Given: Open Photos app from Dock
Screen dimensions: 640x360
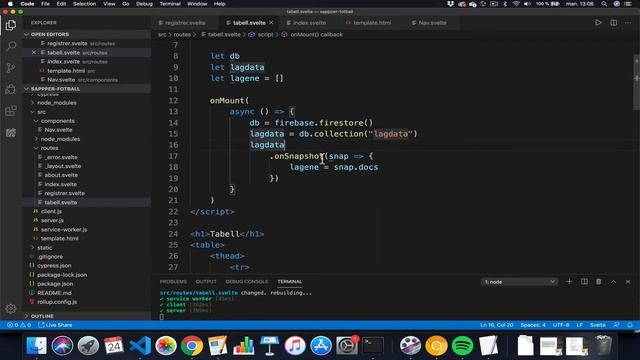Looking at the screenshot, I should [166, 346].
